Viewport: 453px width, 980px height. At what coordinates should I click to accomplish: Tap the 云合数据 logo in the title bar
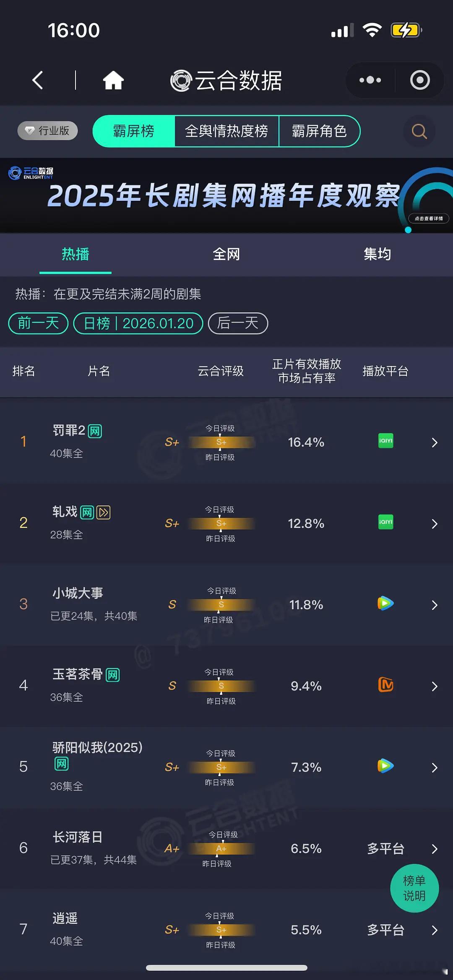[226, 81]
